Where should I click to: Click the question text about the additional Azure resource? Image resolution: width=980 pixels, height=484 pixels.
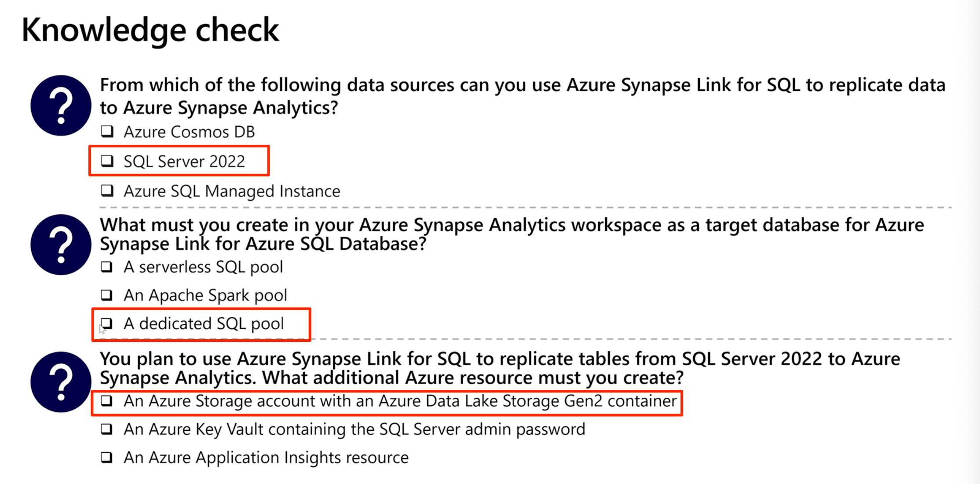[500, 368]
